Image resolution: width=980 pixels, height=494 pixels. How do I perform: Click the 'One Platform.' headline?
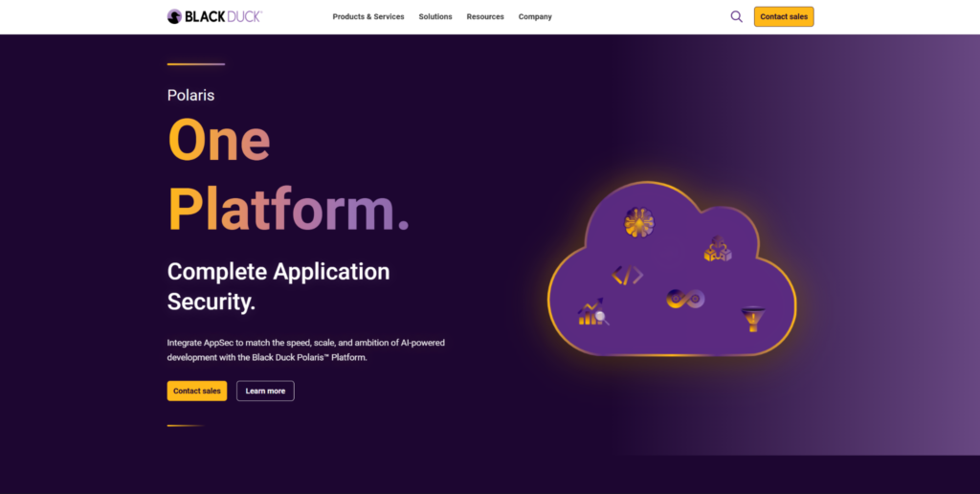(288, 175)
